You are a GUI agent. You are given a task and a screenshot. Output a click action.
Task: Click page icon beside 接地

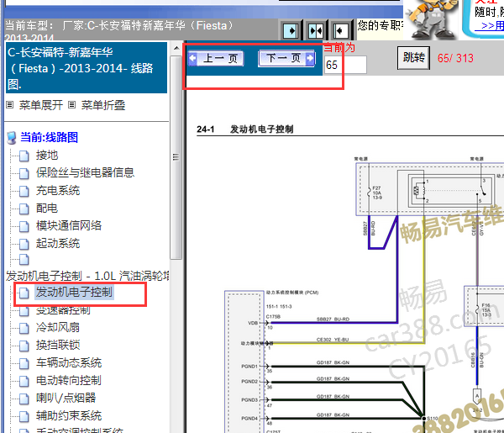(x=24, y=156)
